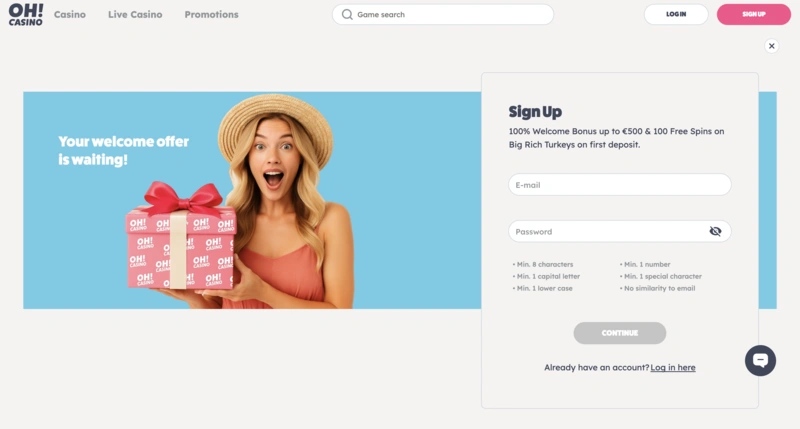Click the OH! Casino logo
800x429 pixels.
26,14
